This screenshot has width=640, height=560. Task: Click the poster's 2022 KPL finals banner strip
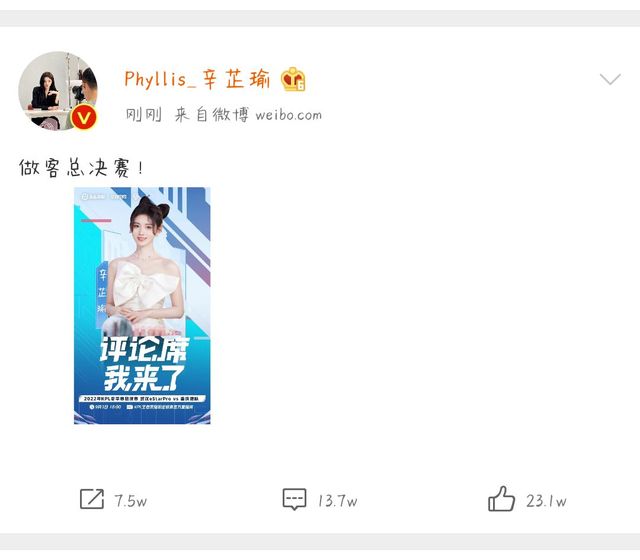point(142,398)
